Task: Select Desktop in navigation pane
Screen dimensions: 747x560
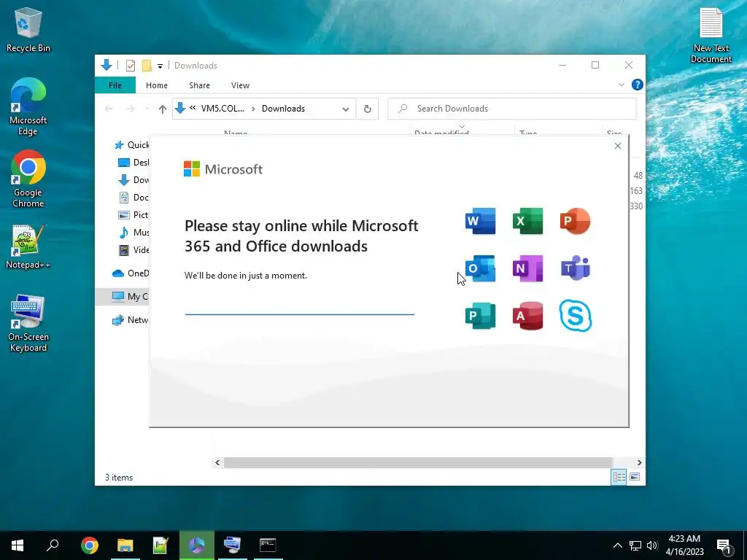Action: (x=133, y=163)
